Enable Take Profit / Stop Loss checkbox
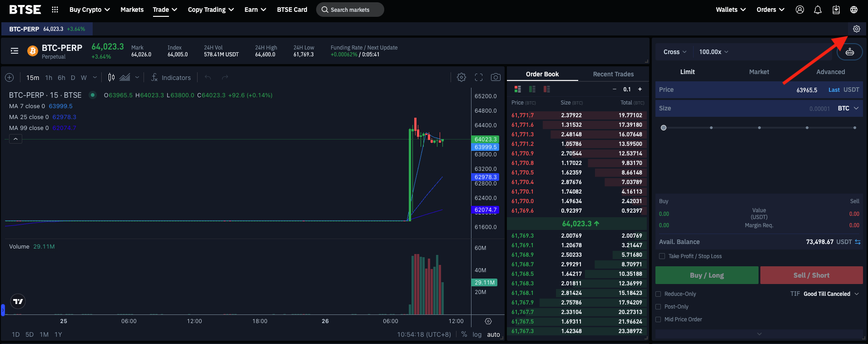Image resolution: width=868 pixels, height=344 pixels. coord(662,256)
